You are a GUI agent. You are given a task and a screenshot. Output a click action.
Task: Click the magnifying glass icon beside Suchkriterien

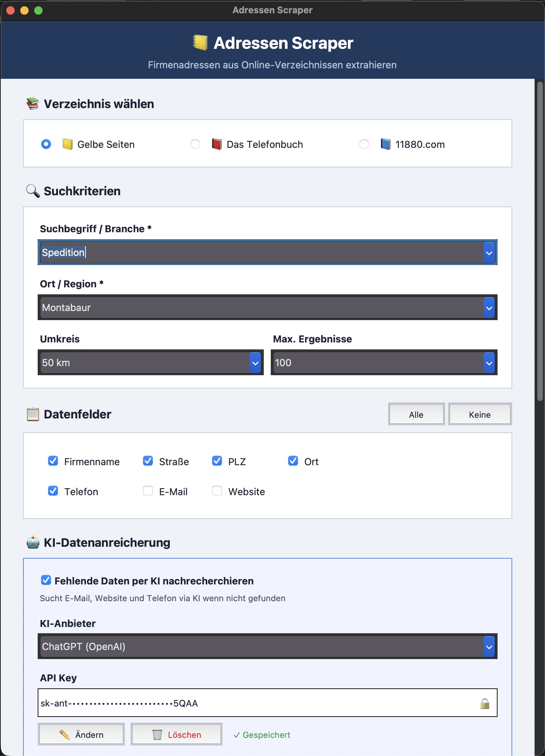click(x=33, y=191)
